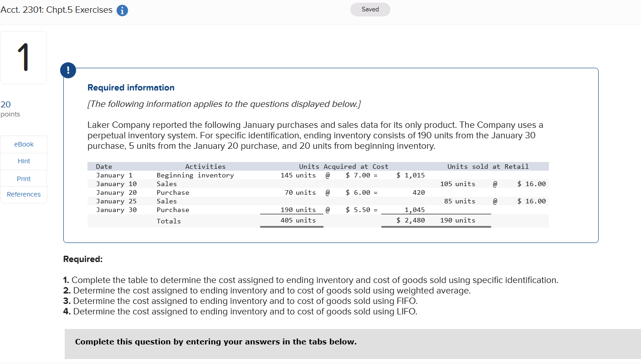Click the Date column header
The height and width of the screenshot is (364, 641).
pos(104,166)
